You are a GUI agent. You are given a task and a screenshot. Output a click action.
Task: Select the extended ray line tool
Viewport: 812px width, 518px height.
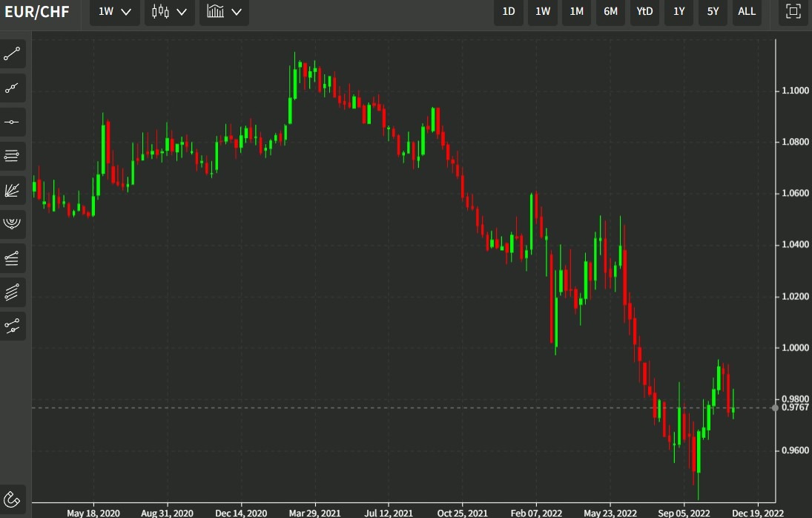(12, 88)
